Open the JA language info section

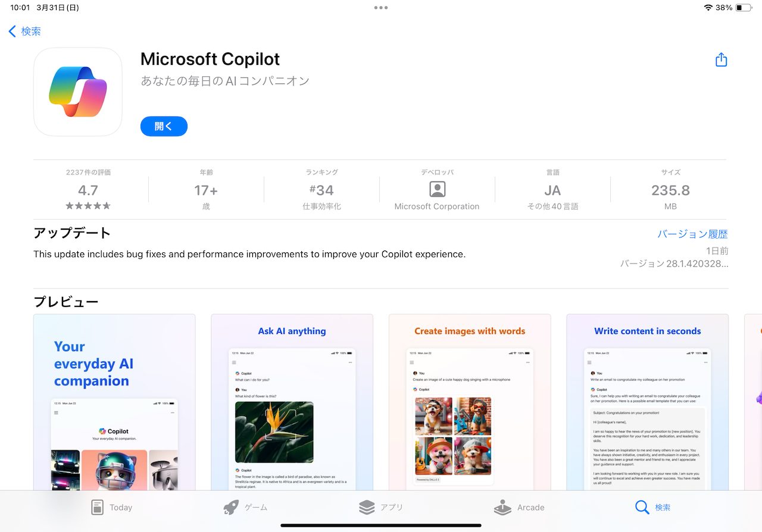pyautogui.click(x=552, y=190)
